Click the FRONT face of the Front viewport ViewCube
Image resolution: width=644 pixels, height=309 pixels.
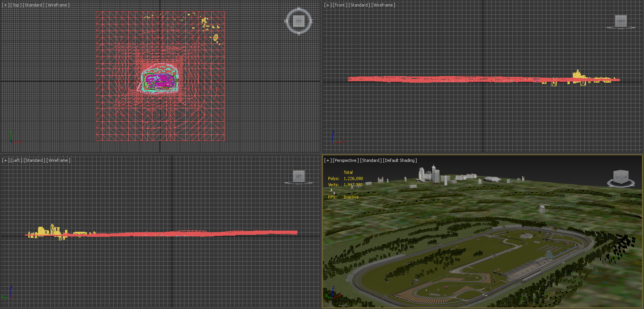point(621,21)
